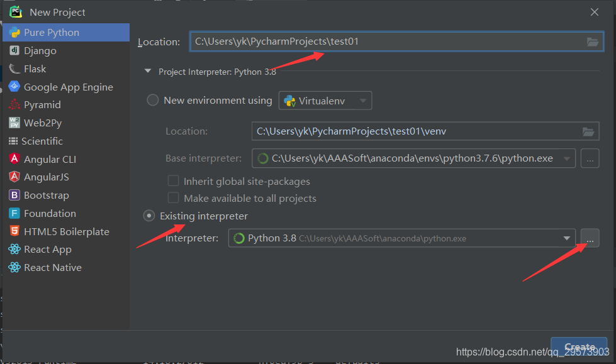Select Pyramid in project list
Image resolution: width=616 pixels, height=364 pixels.
(x=66, y=104)
